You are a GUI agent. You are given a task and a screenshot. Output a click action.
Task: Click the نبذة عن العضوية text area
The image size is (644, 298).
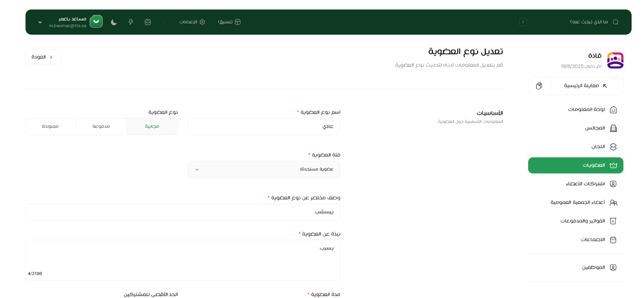182,260
